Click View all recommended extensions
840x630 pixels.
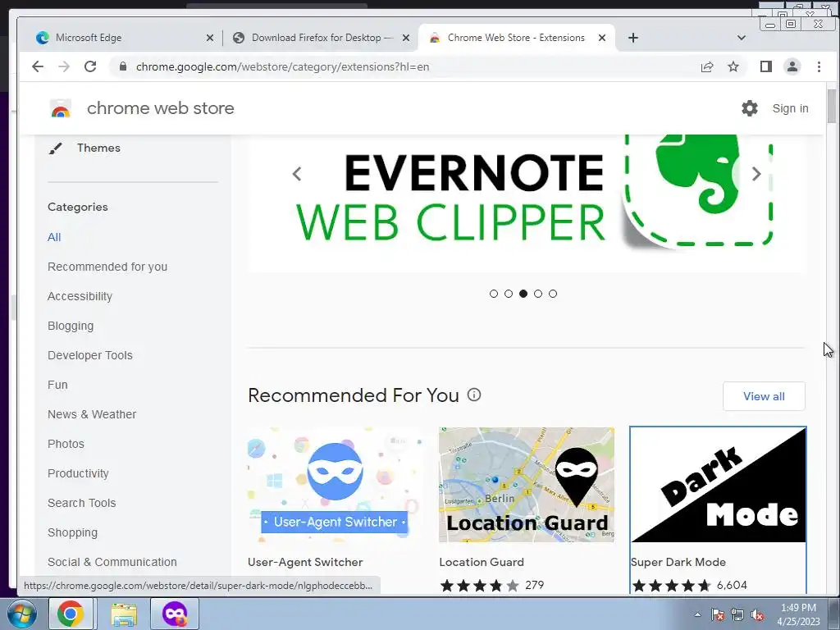click(x=764, y=396)
